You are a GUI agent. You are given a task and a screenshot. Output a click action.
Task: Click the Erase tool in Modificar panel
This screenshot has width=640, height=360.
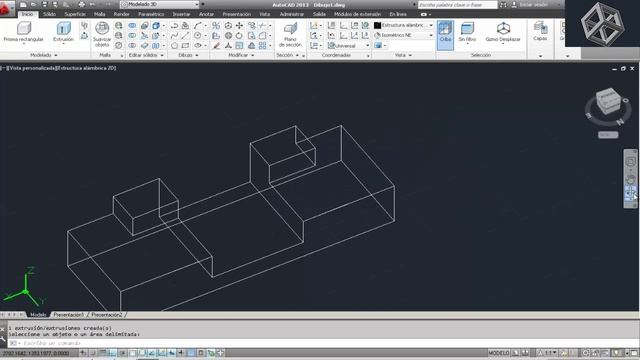click(x=216, y=46)
